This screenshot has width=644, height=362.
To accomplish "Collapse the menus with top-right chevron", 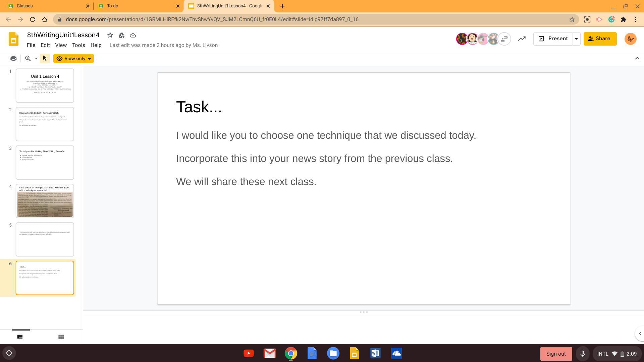I will tap(637, 58).
